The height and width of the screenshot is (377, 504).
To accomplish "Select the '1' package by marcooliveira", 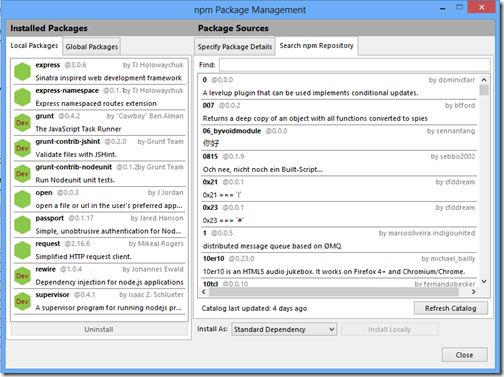I will pyautogui.click(x=339, y=240).
